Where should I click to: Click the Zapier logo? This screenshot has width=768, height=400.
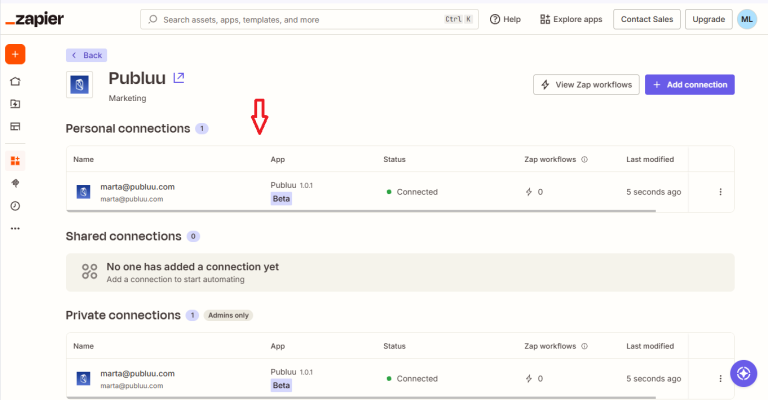pos(35,20)
